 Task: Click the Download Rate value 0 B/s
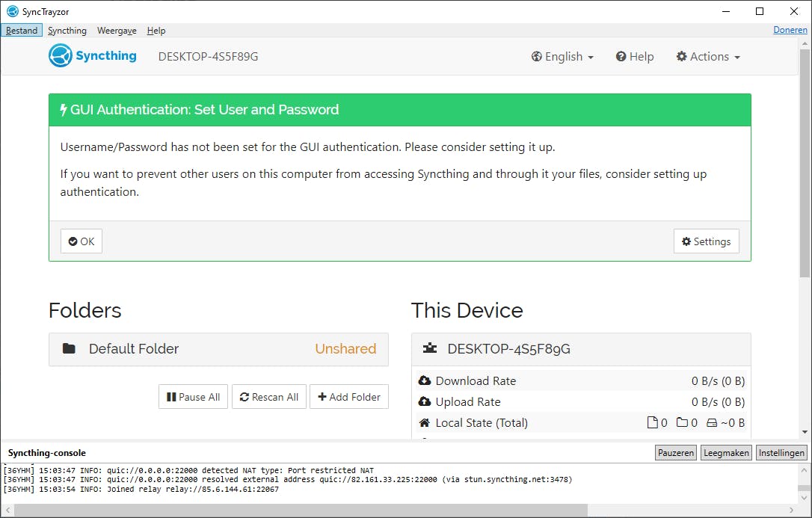tap(718, 381)
